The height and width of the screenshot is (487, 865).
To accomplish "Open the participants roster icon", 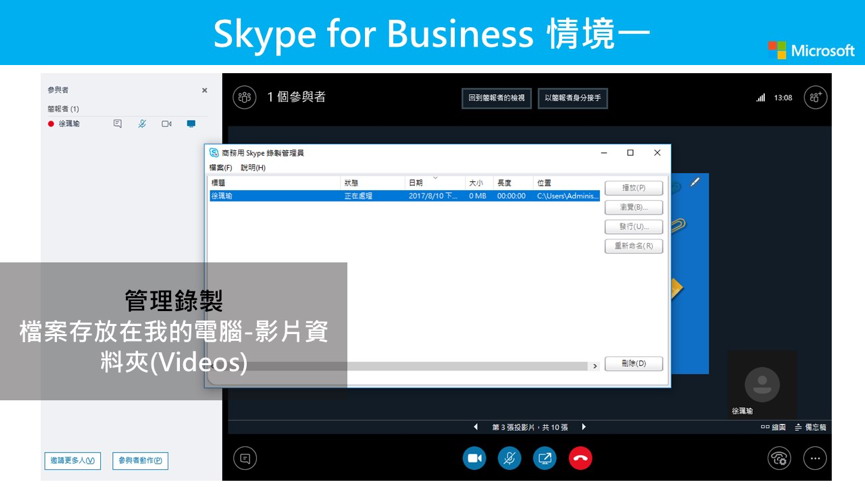I will 244,98.
